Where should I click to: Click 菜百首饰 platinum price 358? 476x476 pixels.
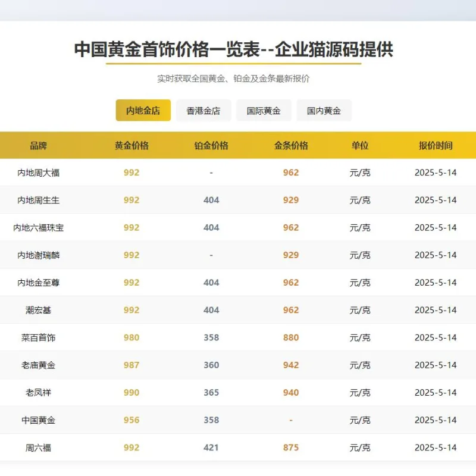click(211, 337)
